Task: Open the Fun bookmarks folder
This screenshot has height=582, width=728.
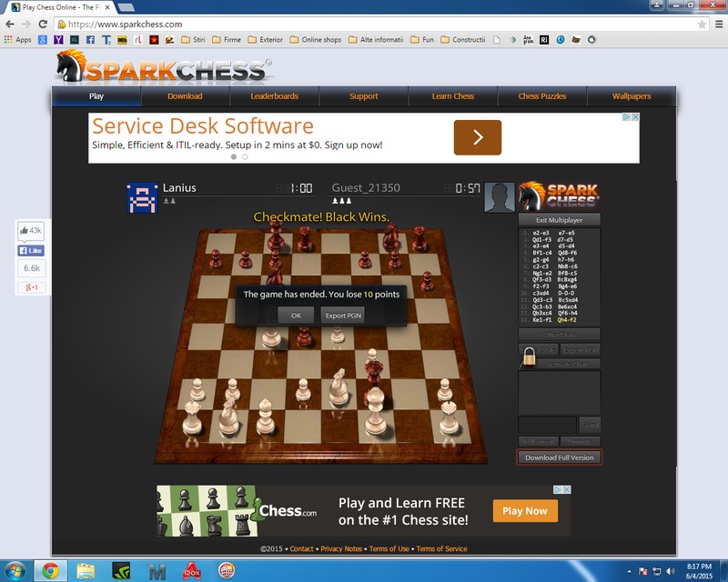Action: tap(422, 40)
